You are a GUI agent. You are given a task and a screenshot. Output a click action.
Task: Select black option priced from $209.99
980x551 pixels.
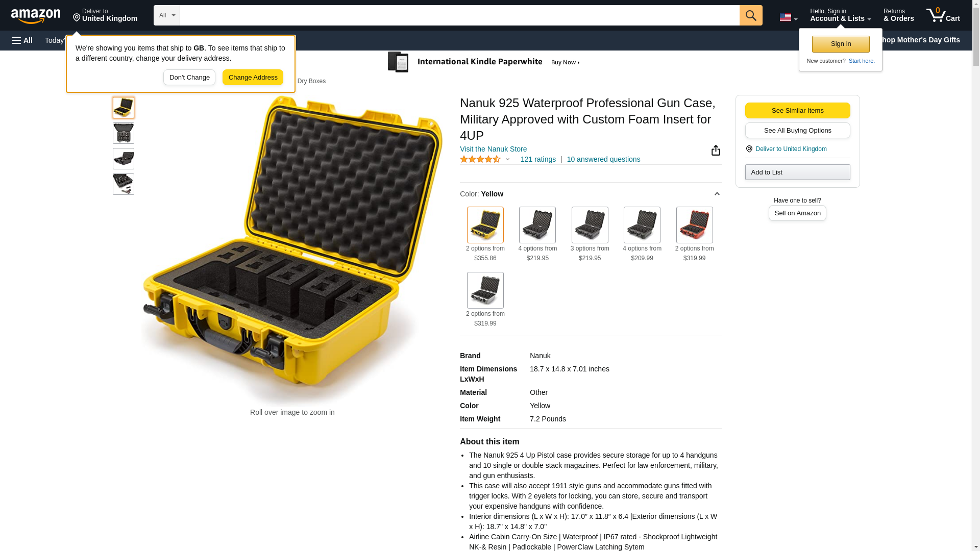[x=642, y=225]
